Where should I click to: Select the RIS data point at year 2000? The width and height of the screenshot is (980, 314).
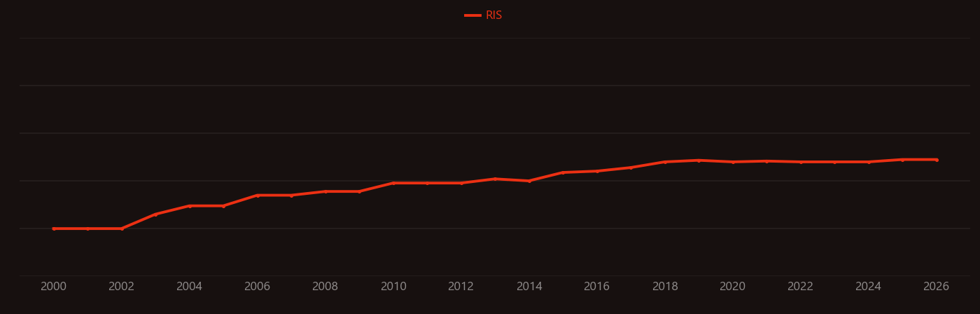pyautogui.click(x=54, y=228)
